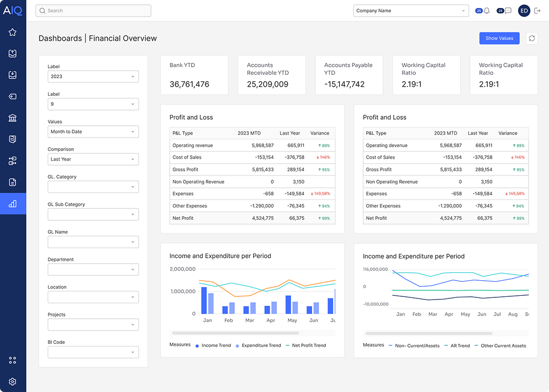Click inside the Search field
The width and height of the screenshot is (549, 392).
point(93,10)
